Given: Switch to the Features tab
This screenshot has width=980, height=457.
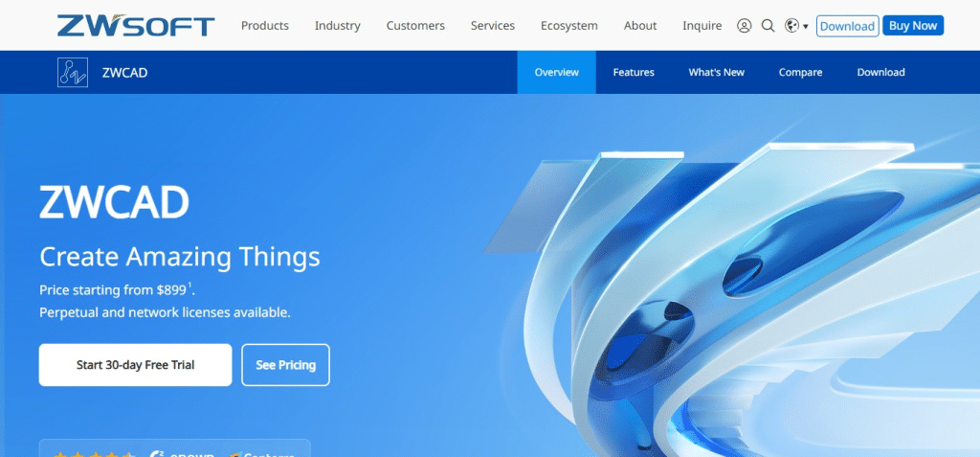Looking at the screenshot, I should click(x=634, y=72).
